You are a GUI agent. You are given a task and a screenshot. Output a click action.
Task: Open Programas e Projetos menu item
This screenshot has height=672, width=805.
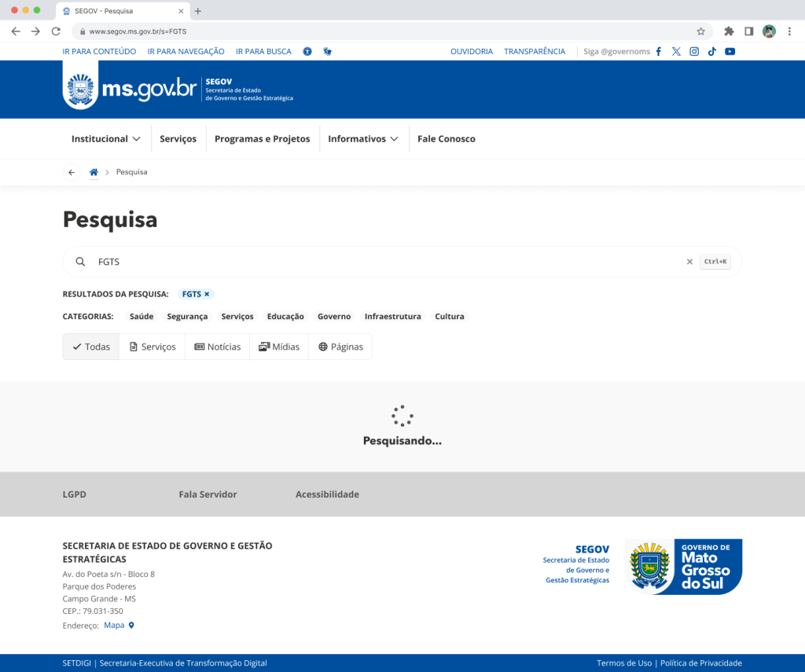click(x=262, y=139)
